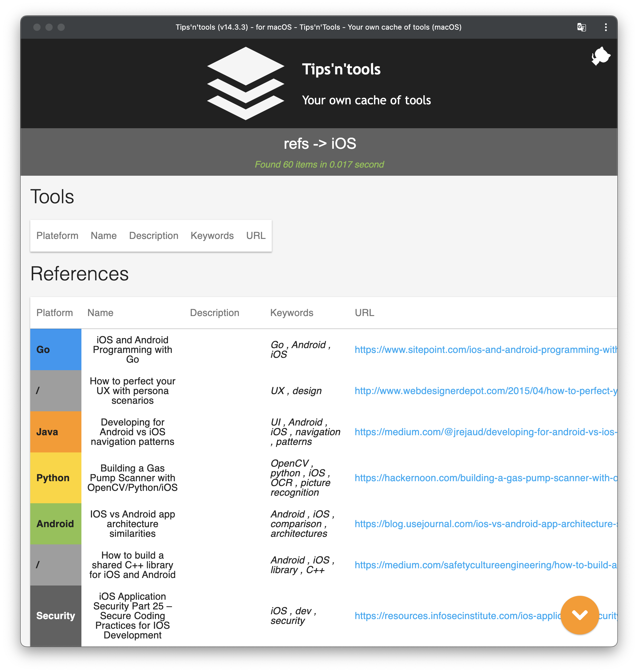Screen dimensions: 638x672
Task: Click the refs -> iOS search breadcrumb
Action: (x=318, y=143)
